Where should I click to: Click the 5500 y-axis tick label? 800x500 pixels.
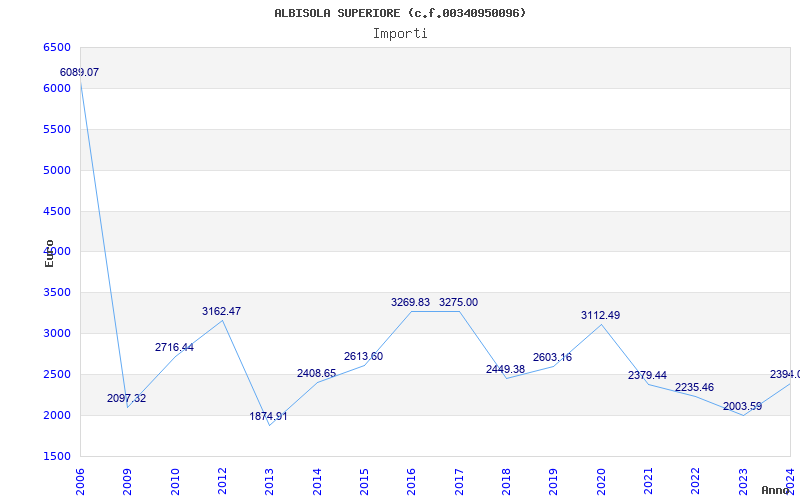tap(57, 129)
